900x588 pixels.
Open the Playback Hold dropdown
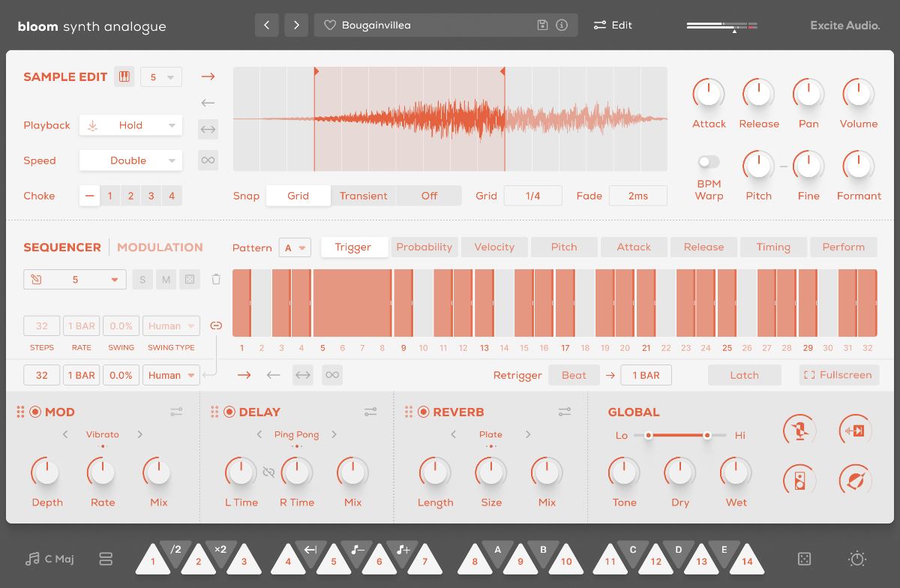pos(130,125)
